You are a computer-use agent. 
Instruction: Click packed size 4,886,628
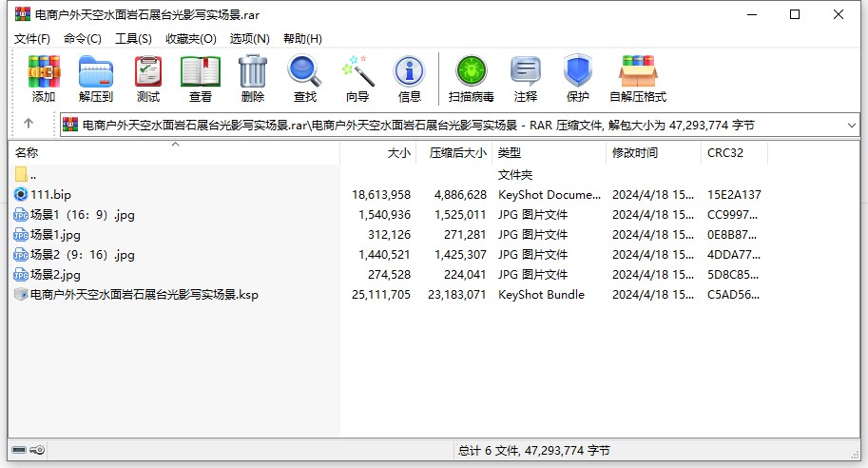pyautogui.click(x=460, y=195)
